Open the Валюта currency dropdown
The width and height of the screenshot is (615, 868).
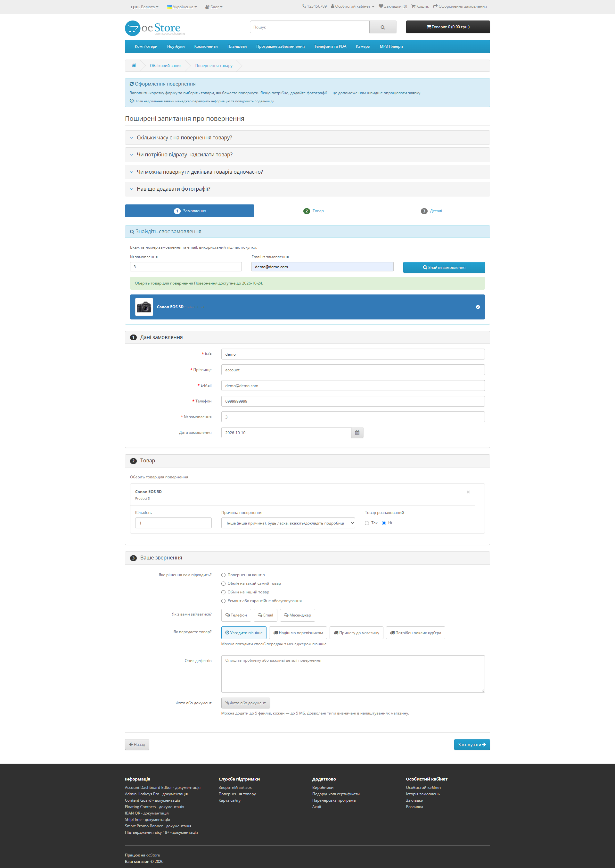tap(145, 7)
